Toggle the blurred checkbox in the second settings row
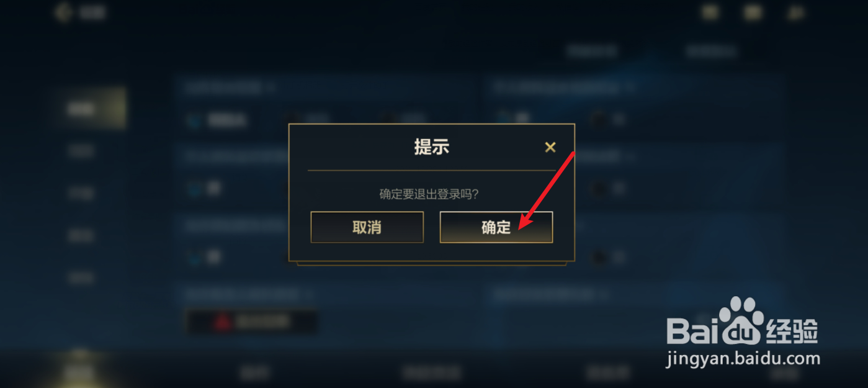 click(x=195, y=187)
